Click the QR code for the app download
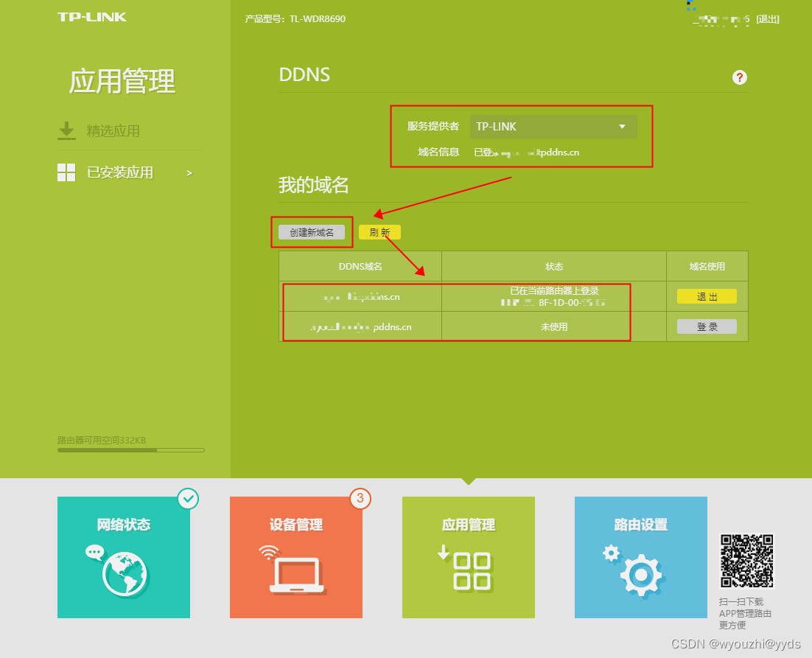 pos(746,561)
